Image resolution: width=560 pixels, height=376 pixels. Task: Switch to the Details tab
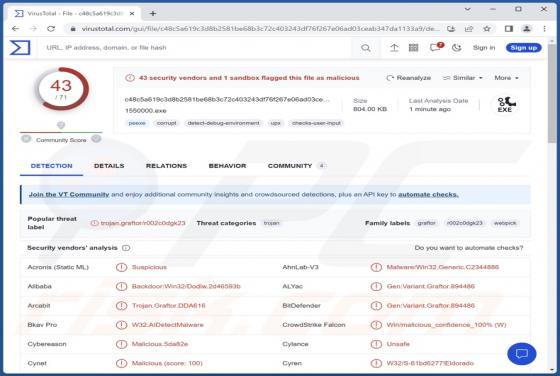coord(109,166)
